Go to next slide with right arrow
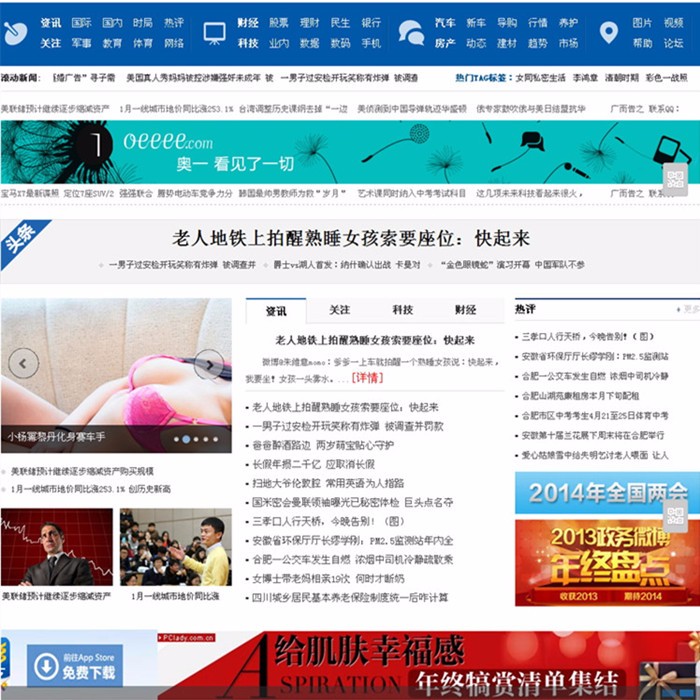 pos(209,364)
